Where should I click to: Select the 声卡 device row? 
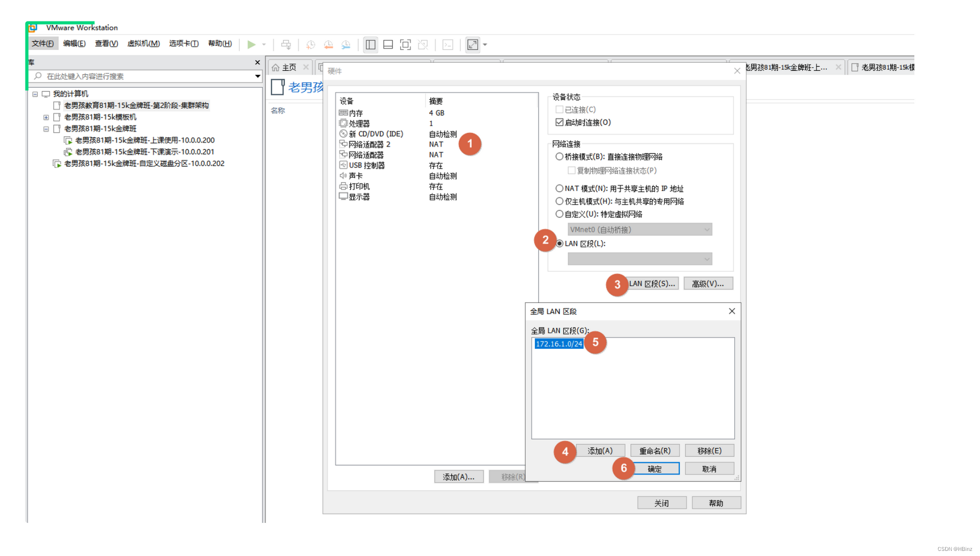(436, 176)
